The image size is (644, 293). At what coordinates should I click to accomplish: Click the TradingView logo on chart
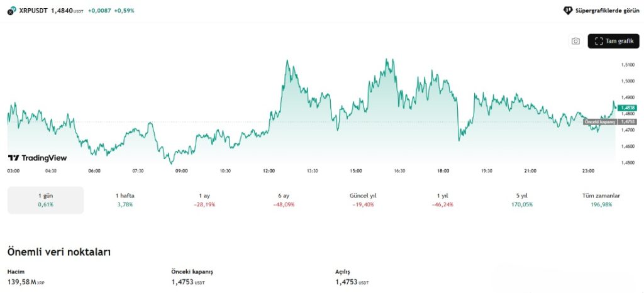[x=37, y=158]
